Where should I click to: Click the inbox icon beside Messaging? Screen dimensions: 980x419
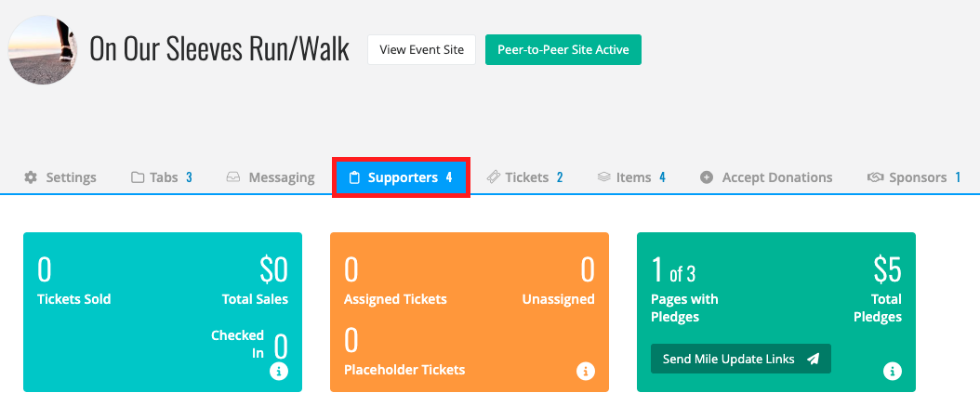coord(233,177)
